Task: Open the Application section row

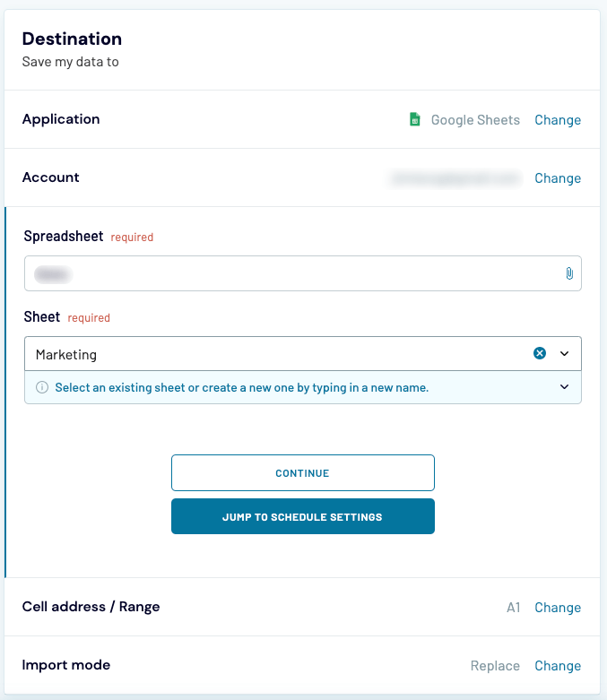Action: (302, 119)
